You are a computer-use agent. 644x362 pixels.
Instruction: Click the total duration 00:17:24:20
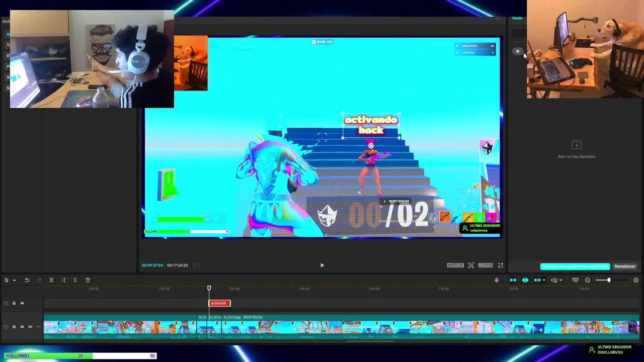178,265
